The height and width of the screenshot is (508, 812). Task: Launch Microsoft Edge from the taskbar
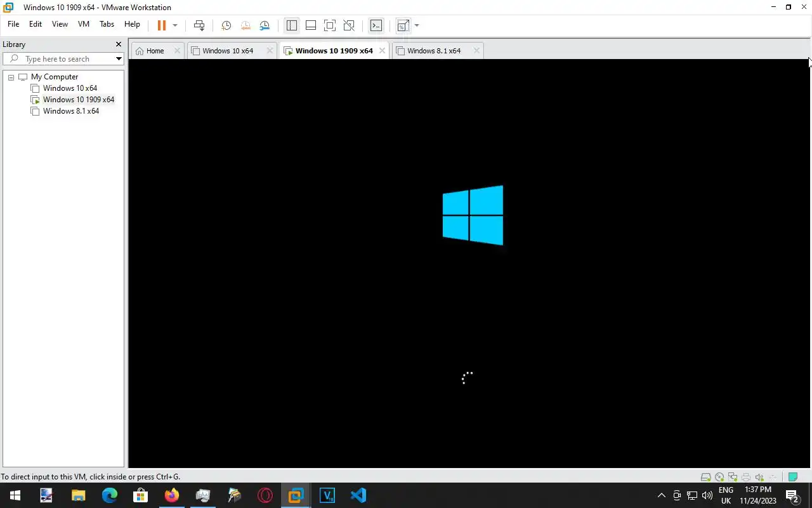tap(109, 495)
